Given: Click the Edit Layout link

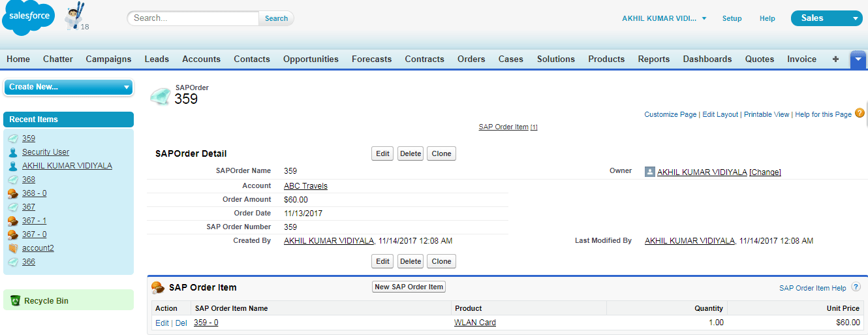Looking at the screenshot, I should 721,114.
